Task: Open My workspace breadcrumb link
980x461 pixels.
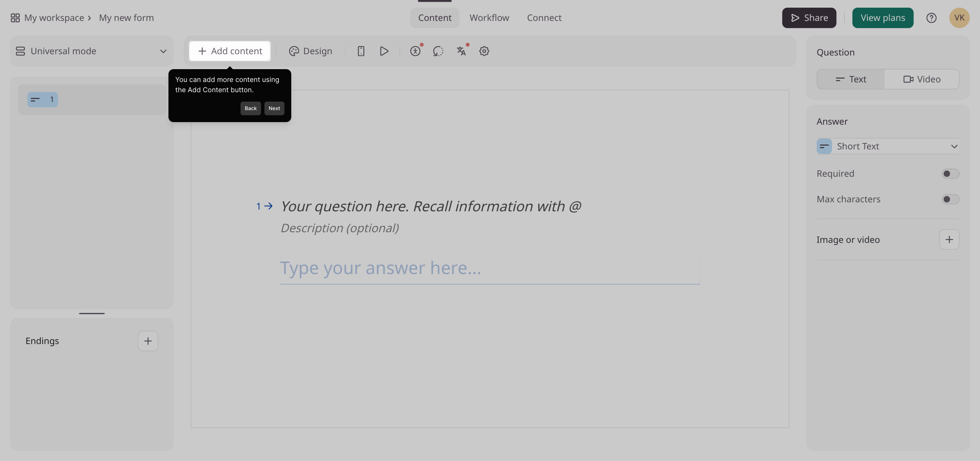Action: [54, 18]
